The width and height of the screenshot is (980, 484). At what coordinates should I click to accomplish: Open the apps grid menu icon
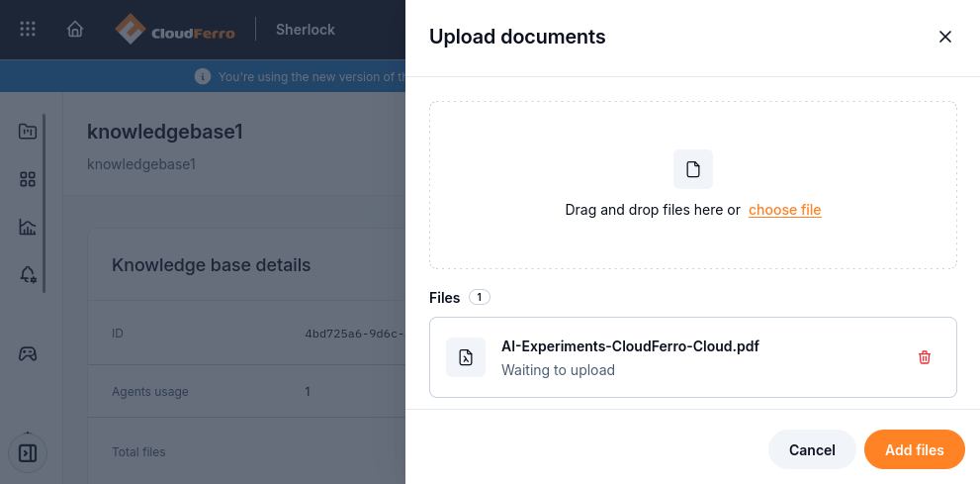point(28,30)
